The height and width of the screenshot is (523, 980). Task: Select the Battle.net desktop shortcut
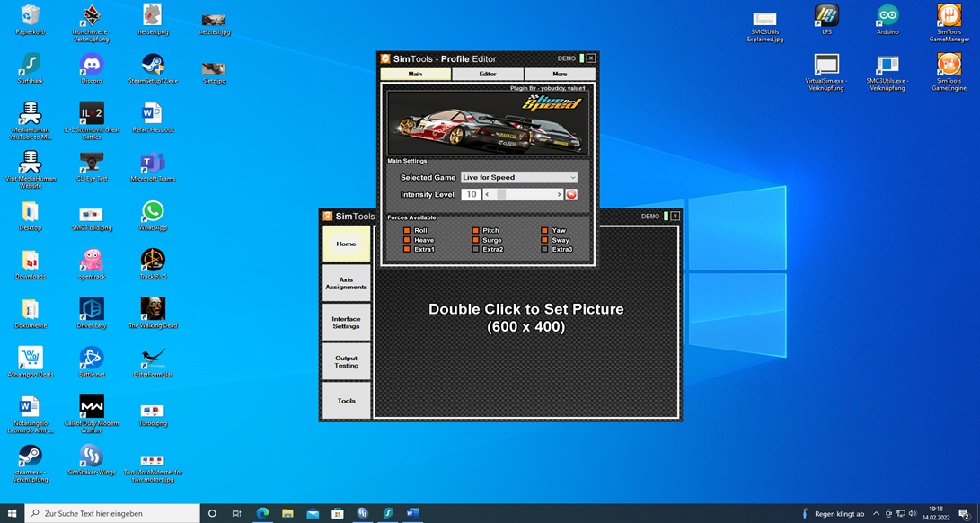[x=92, y=362]
